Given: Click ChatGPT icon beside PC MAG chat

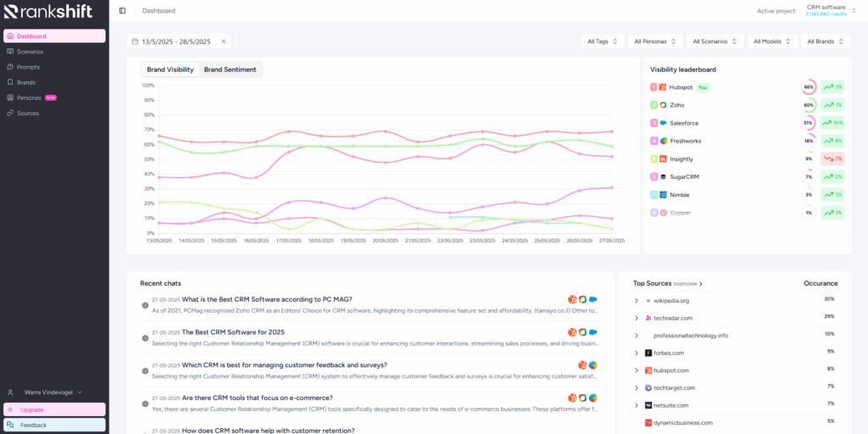Looking at the screenshot, I should coord(145,305).
